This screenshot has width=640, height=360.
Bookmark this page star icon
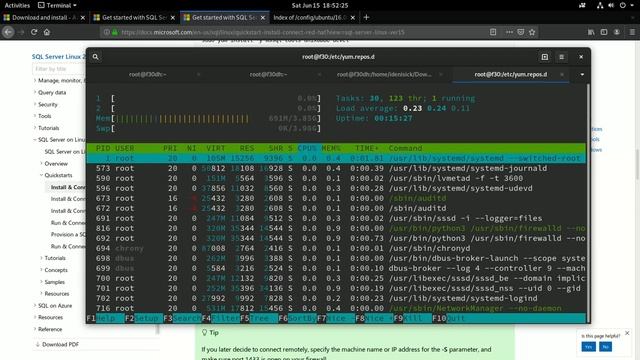[532, 32]
